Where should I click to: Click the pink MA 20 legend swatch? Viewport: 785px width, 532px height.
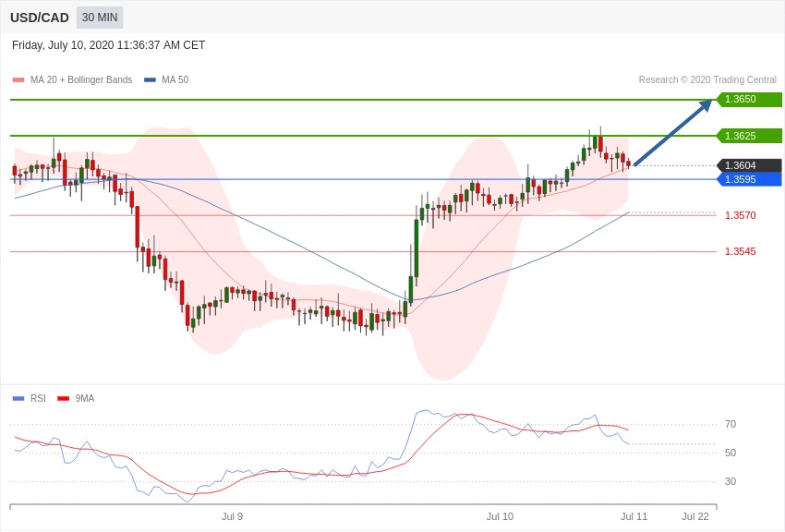[18, 79]
